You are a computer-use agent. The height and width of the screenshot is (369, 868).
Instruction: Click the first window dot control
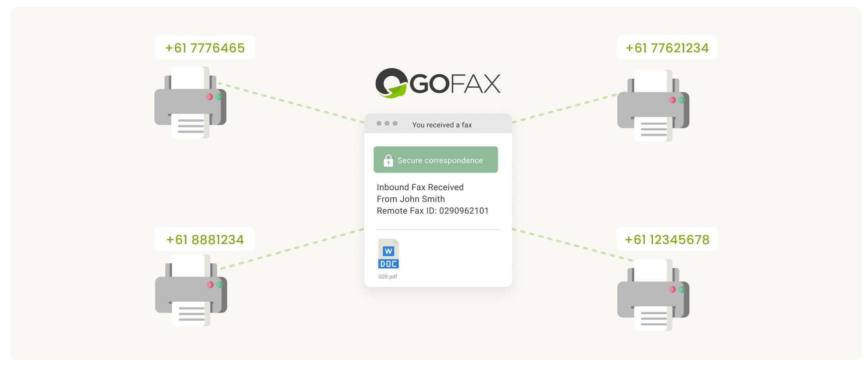(x=378, y=122)
